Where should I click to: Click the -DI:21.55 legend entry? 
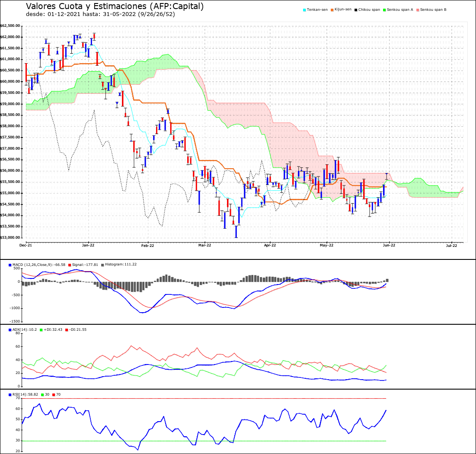78,330
